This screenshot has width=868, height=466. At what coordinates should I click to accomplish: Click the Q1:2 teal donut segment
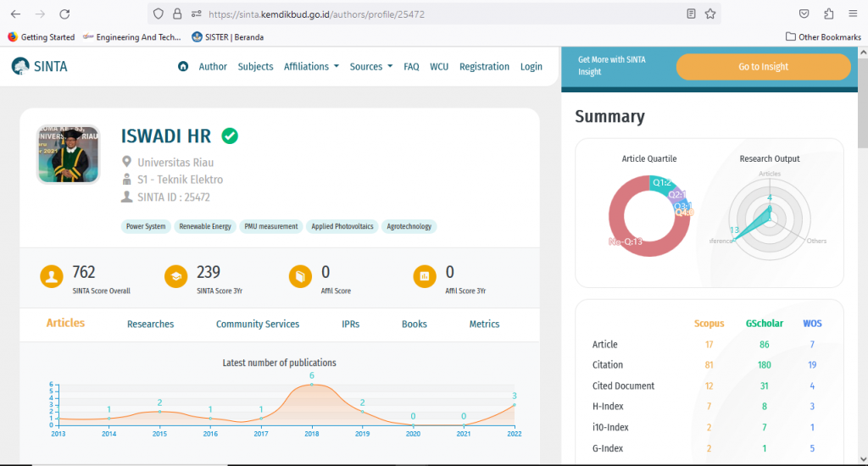661,183
